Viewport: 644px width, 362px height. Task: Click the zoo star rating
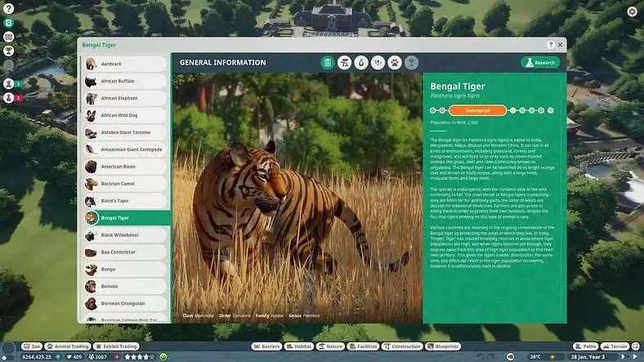(140, 357)
